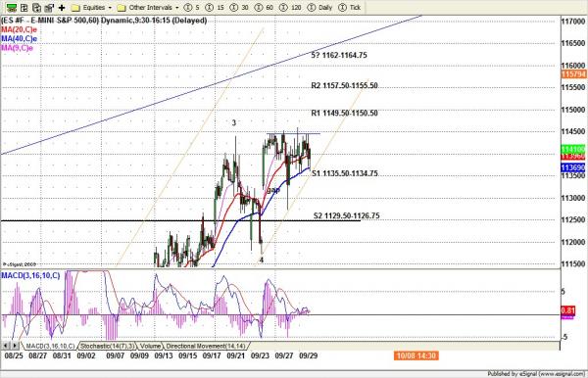Click the 09/29 date axis label
Image resolution: width=588 pixels, height=378 pixels.
(309, 355)
